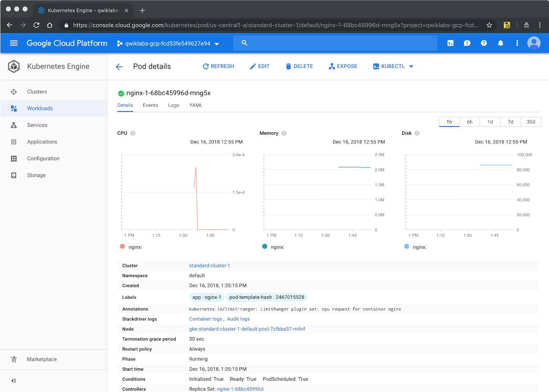The width and height of the screenshot is (549, 392).
Task: Bookmark the page with the star icon
Action: (x=489, y=25)
